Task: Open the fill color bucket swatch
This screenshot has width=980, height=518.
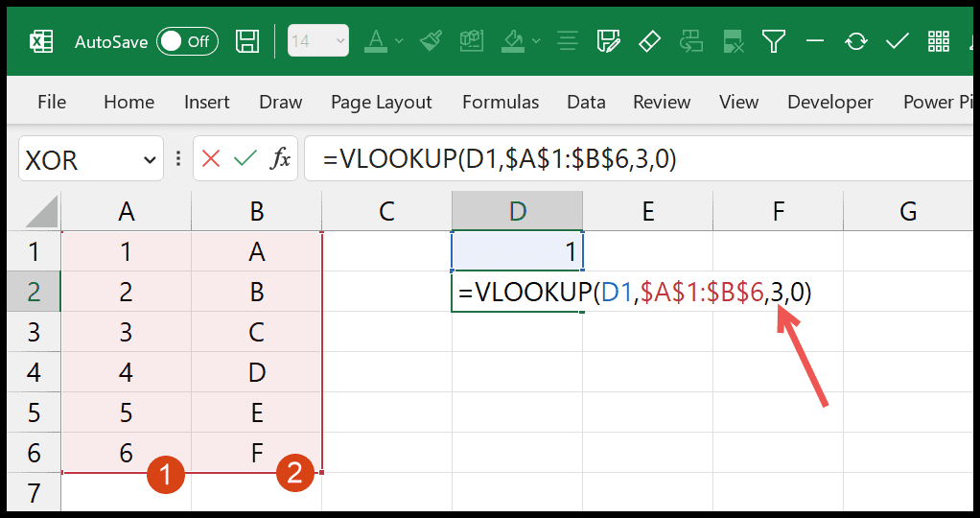Action: pyautogui.click(x=514, y=41)
